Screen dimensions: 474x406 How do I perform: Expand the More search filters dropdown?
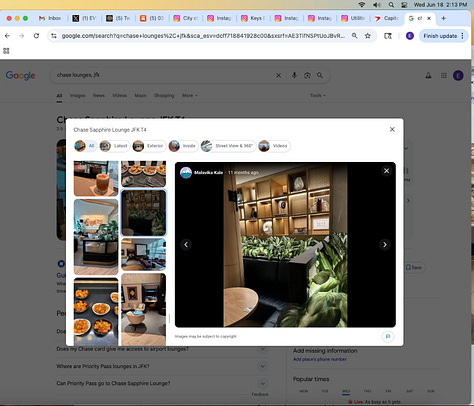(189, 95)
